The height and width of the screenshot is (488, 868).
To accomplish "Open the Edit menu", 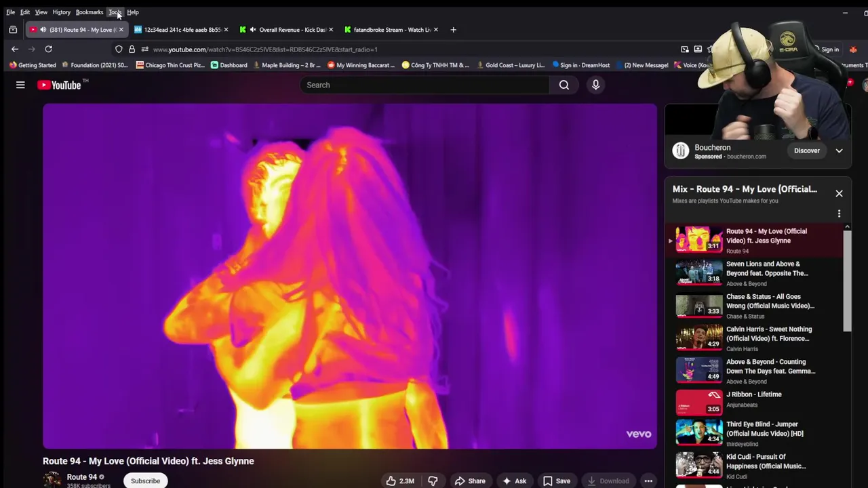I will (x=25, y=12).
